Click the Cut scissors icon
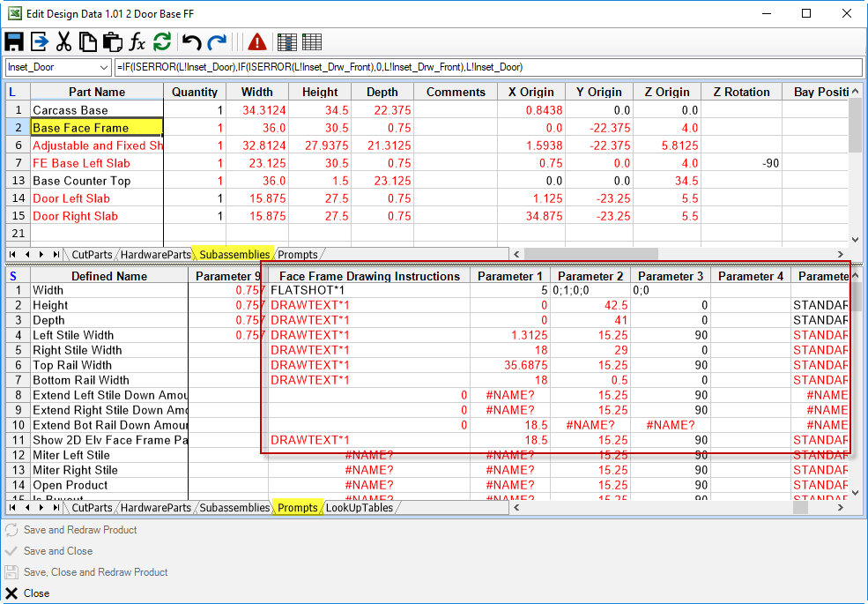The image size is (868, 604). coord(63,42)
